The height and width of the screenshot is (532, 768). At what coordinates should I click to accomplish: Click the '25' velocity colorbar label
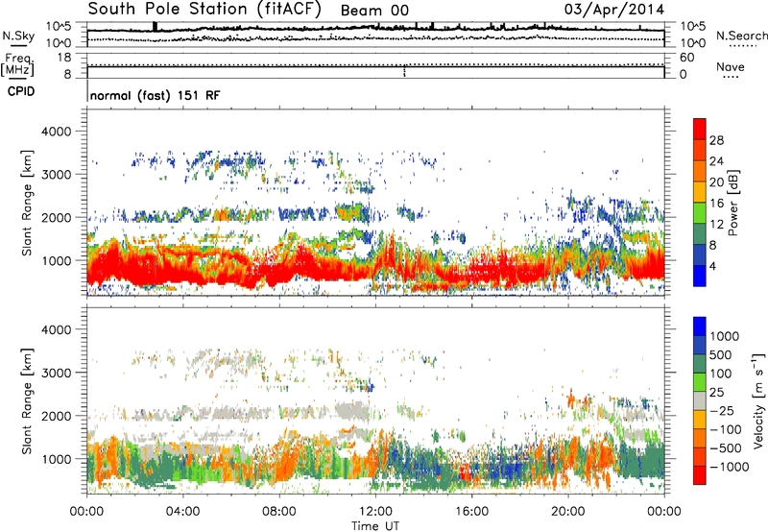point(716,393)
